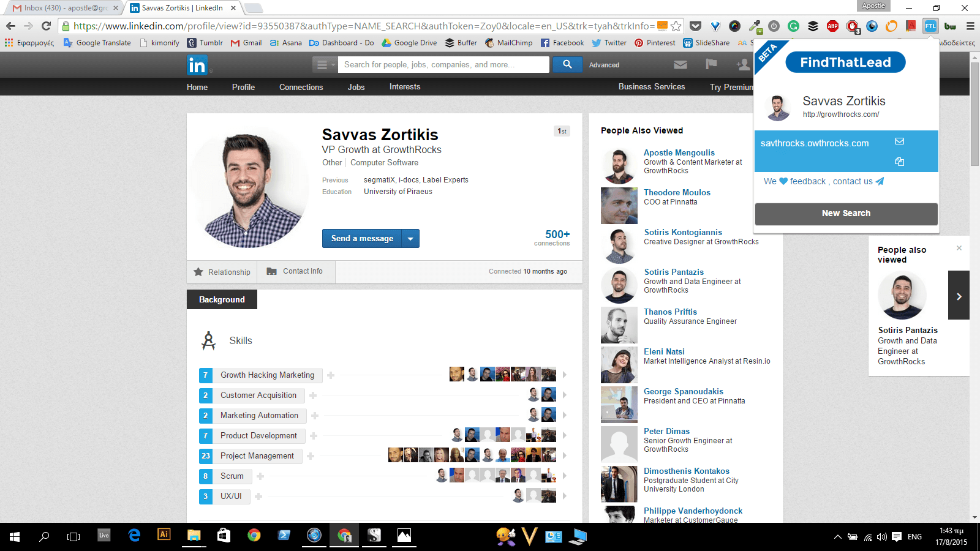Click Savvas Zortikis's profile photo

(x=250, y=188)
